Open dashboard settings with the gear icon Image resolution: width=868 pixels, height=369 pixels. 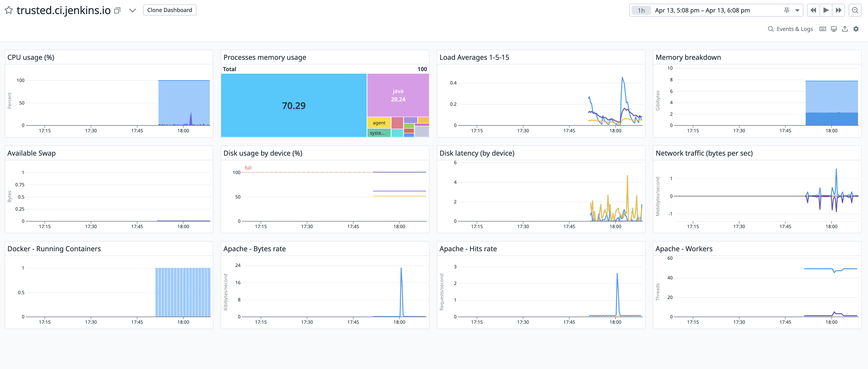856,29
